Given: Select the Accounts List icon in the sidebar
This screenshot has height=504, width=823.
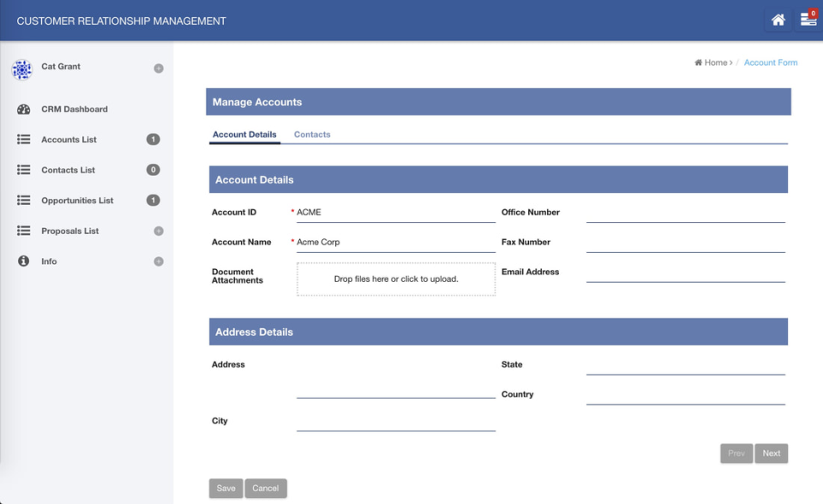Looking at the screenshot, I should coord(23,139).
